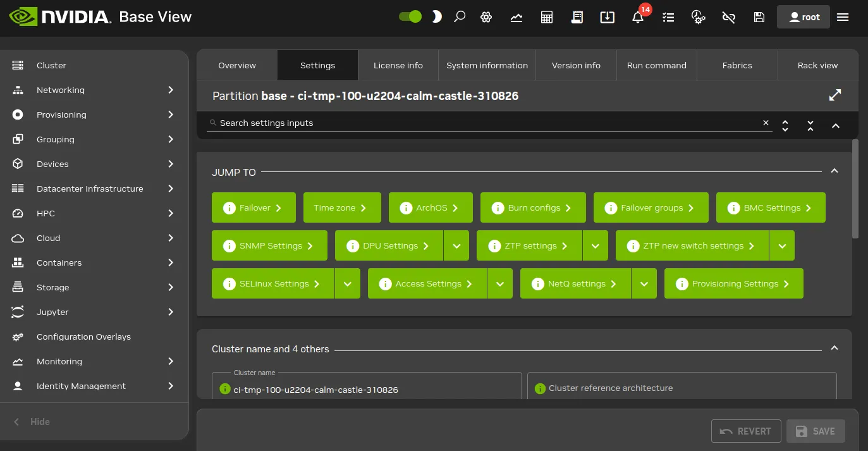Open notifications bell with 14 alerts
Viewport: 868px width, 451px height.
(x=638, y=17)
